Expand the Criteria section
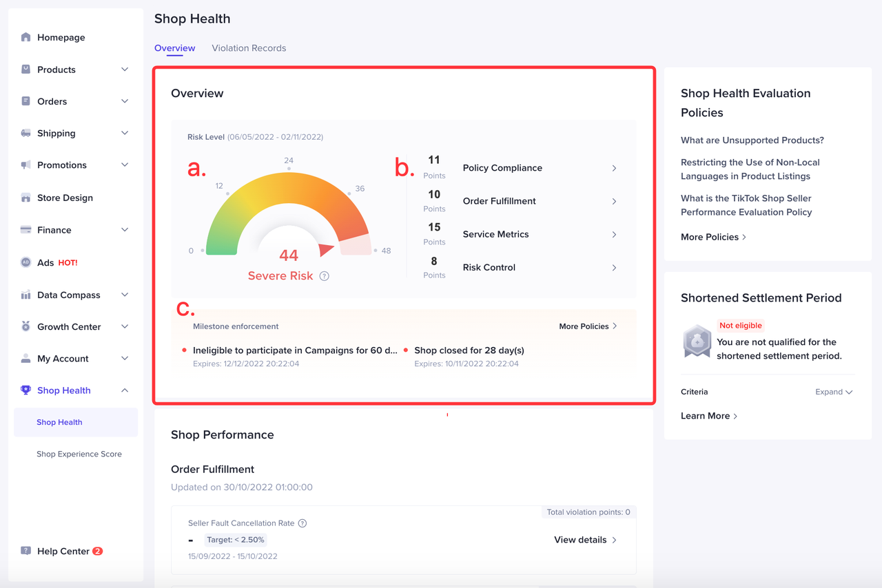 tap(834, 392)
